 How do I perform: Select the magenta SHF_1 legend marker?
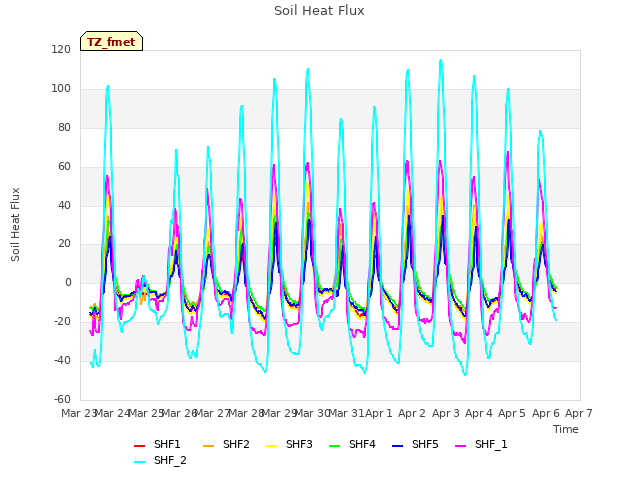[460, 446]
